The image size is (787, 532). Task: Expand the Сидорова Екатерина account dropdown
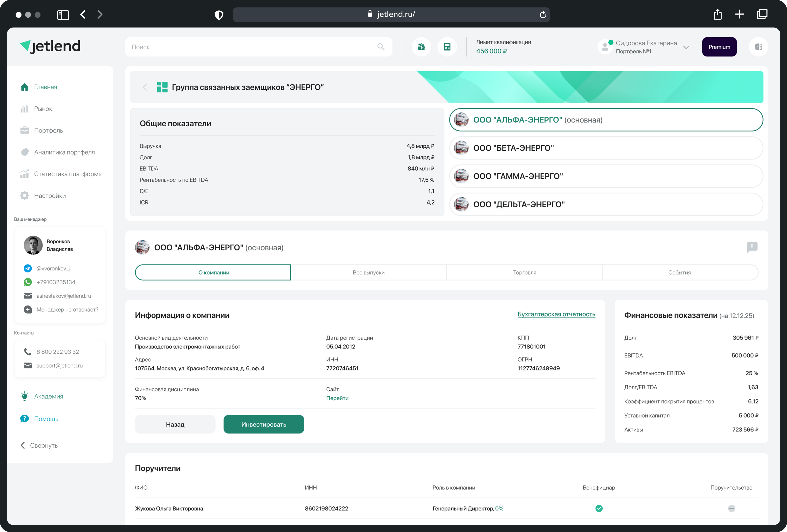tap(686, 47)
